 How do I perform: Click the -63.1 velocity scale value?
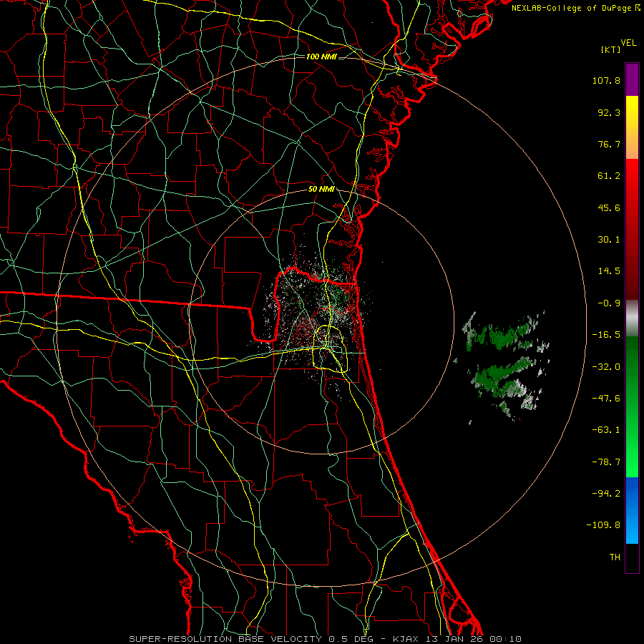[606, 430]
